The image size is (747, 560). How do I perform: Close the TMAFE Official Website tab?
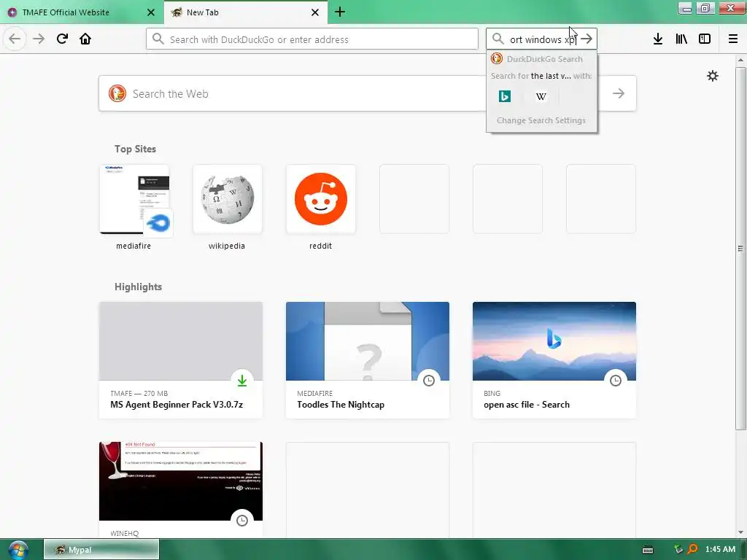click(x=151, y=12)
